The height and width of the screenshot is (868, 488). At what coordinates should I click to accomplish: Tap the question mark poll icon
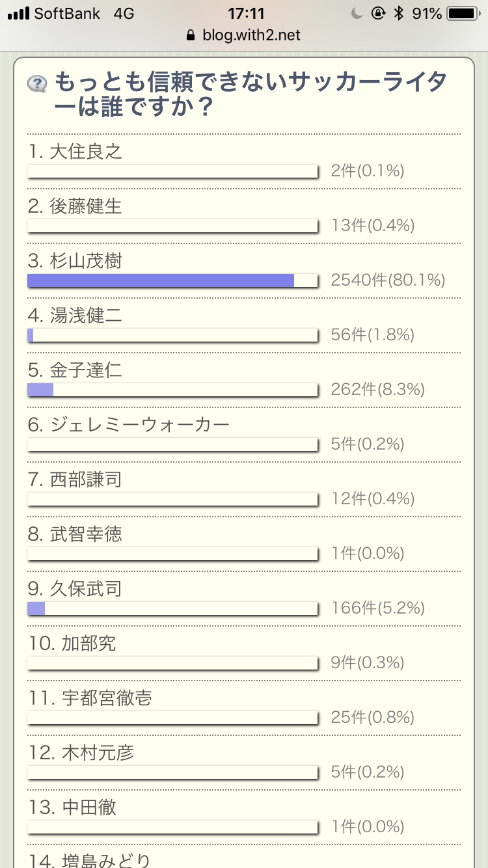click(37, 83)
